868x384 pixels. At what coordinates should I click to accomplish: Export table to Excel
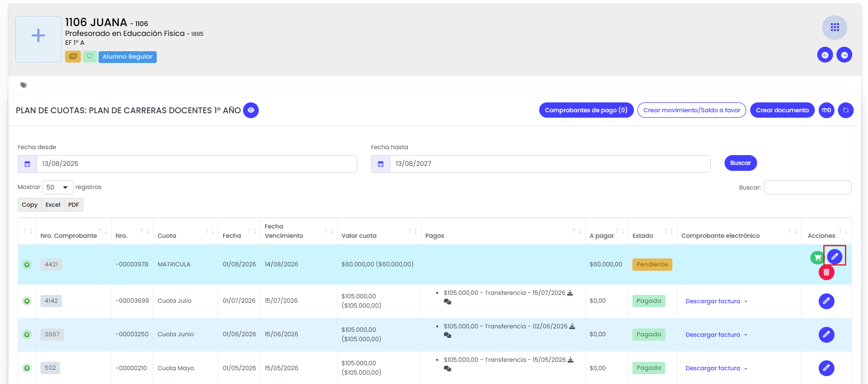[53, 205]
